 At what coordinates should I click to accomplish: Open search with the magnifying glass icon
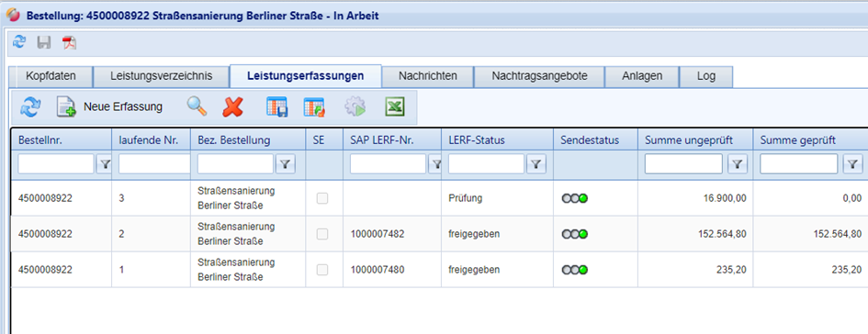(196, 106)
